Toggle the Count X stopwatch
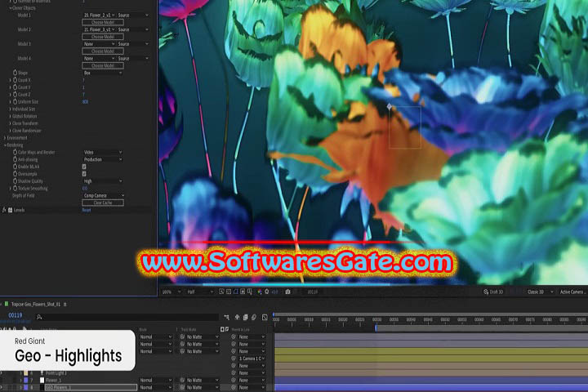 coord(15,80)
